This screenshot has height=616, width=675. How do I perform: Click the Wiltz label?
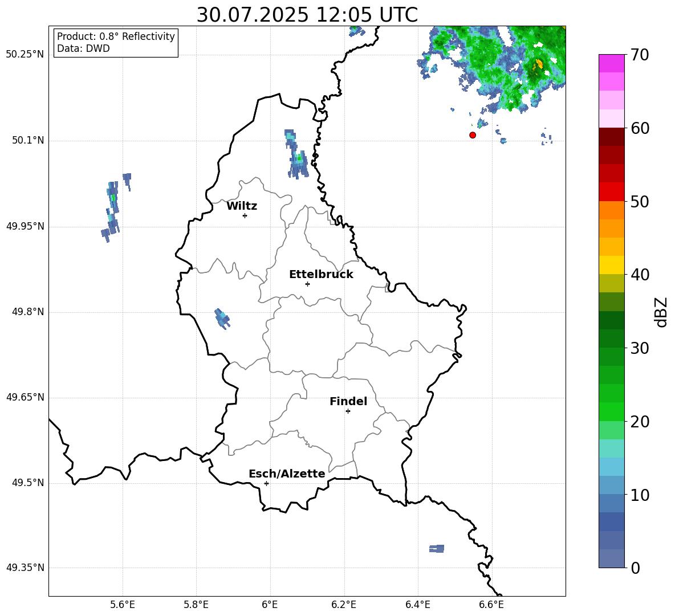click(242, 206)
